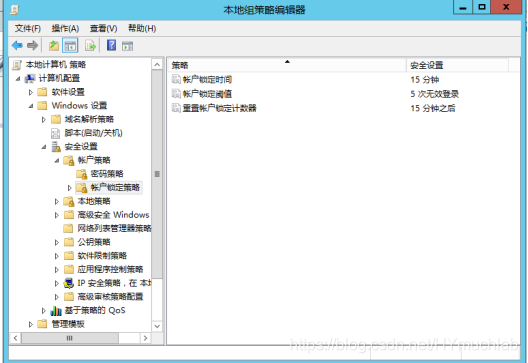Click the 帐户锁定策略 folder icon
The image size is (528, 363).
[x=81, y=188]
